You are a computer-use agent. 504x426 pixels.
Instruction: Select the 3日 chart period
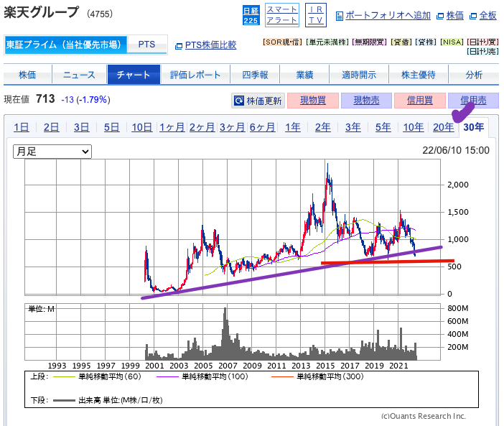81,127
